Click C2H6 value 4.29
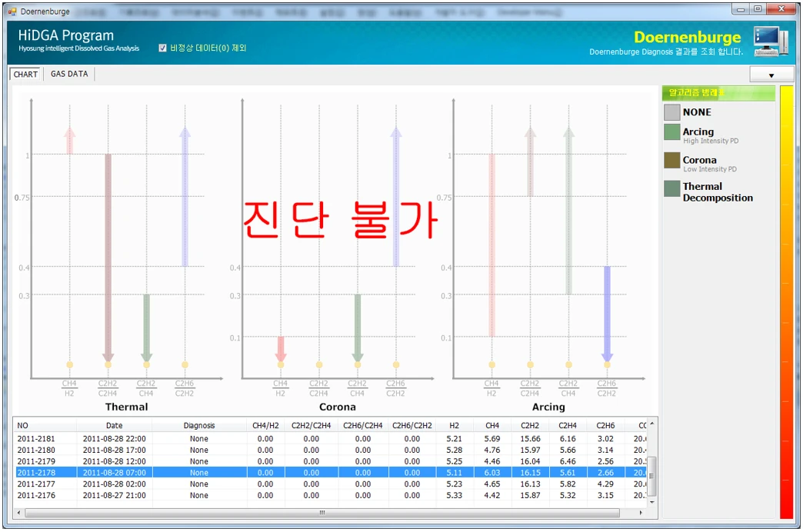The image size is (803, 532). point(605,484)
